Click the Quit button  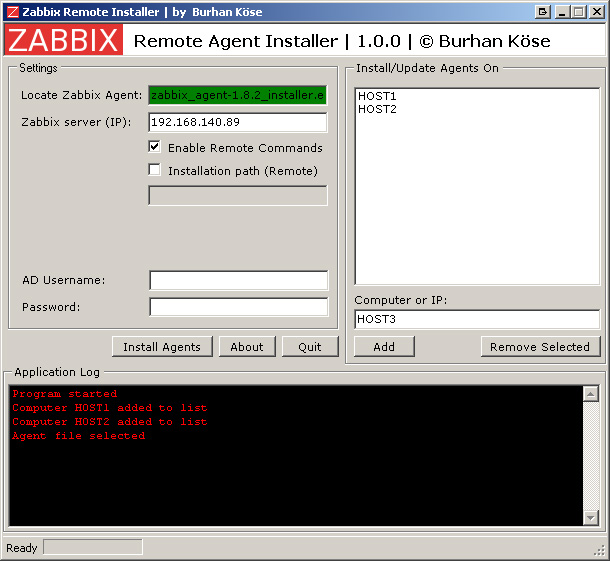[x=310, y=347]
